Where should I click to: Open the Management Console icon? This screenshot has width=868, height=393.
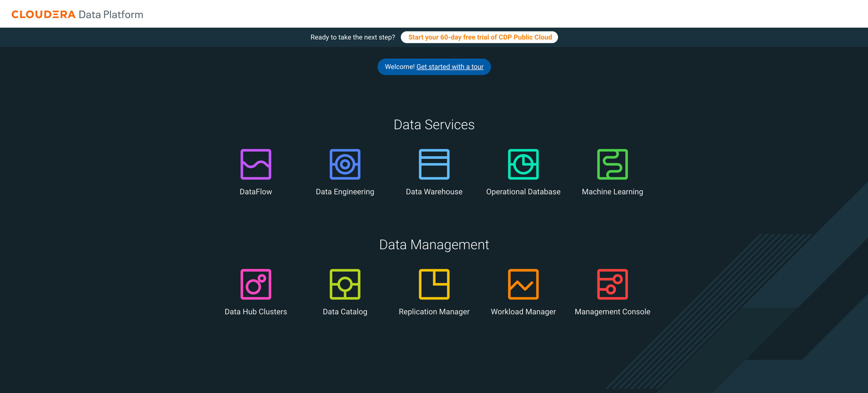click(x=612, y=284)
